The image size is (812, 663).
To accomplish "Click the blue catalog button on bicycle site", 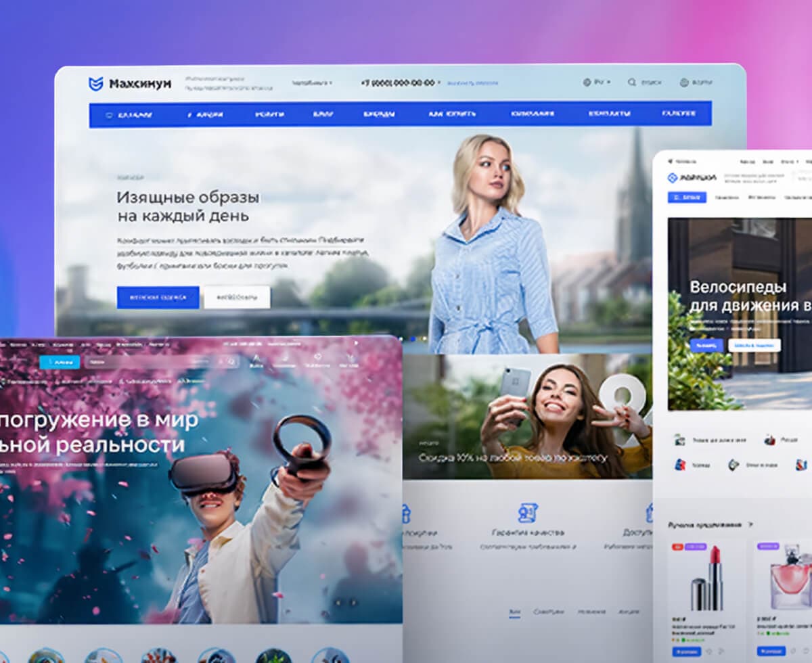I will coord(687,197).
